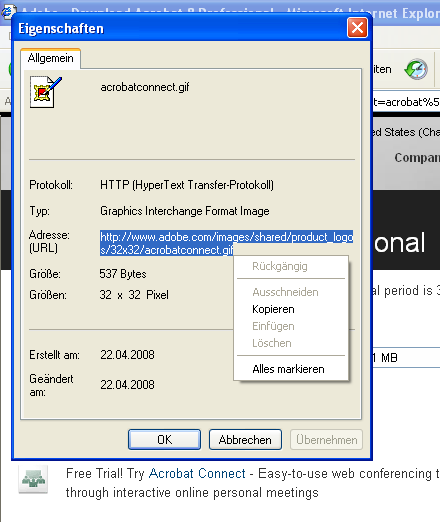Image resolution: width=440 pixels, height=522 pixels.
Task: Click the greyed Rückgängig menu entry
Action: (x=280, y=266)
